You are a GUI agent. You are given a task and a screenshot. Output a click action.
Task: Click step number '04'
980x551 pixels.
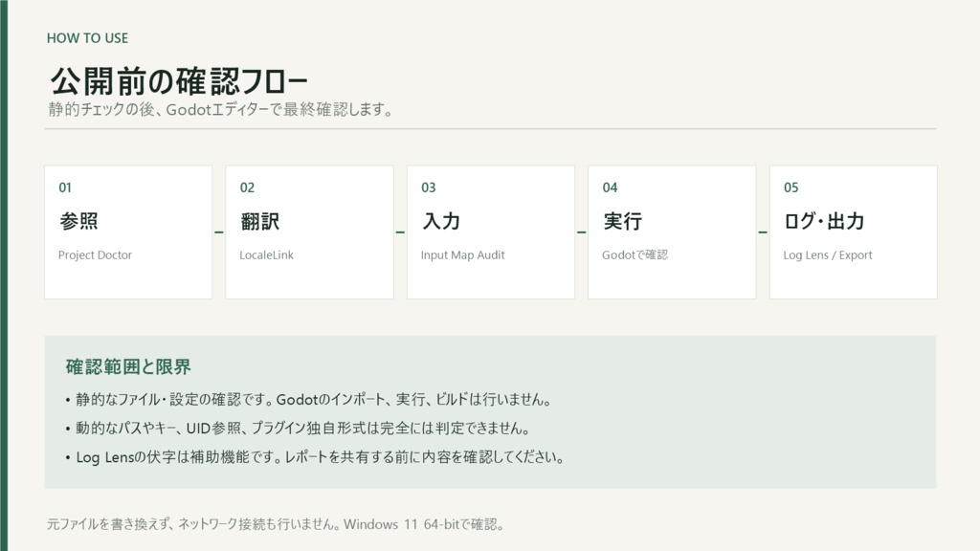coord(610,187)
